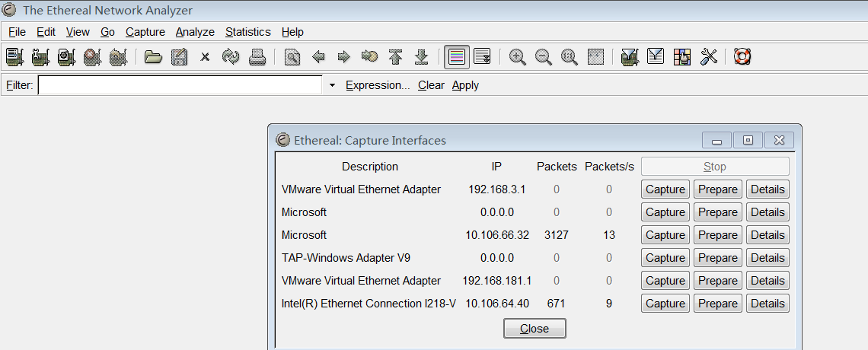868x350 pixels.
Task: Click VMware Virtual Ethernet Adapter 192.168.181.1 description
Action: click(361, 281)
